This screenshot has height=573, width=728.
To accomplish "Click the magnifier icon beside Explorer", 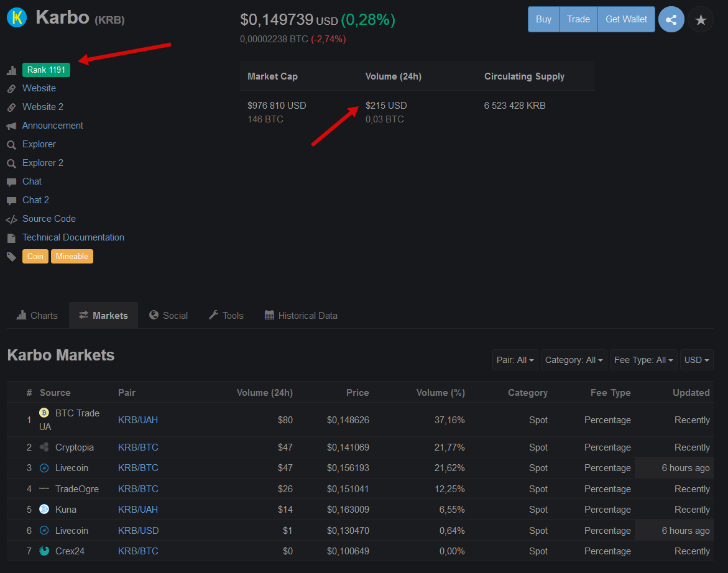I will pos(12,145).
